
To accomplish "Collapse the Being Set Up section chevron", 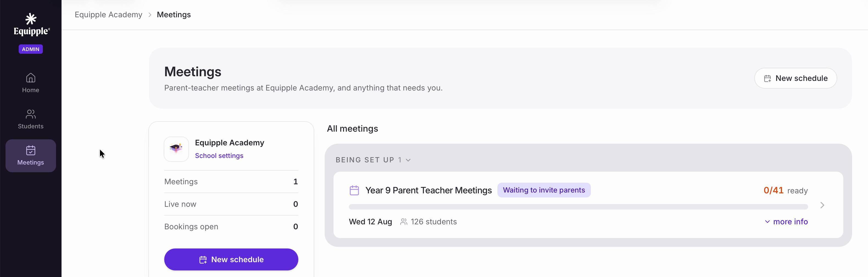I will click(x=408, y=160).
